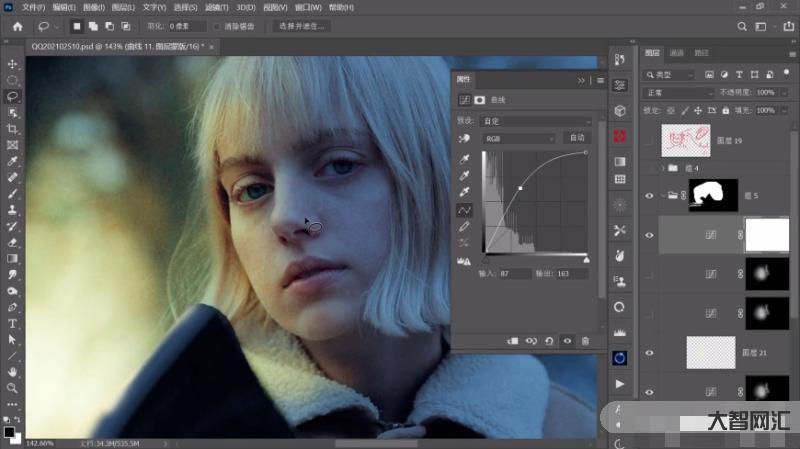The height and width of the screenshot is (449, 800).
Task: Select the Type tool
Action: point(13,323)
